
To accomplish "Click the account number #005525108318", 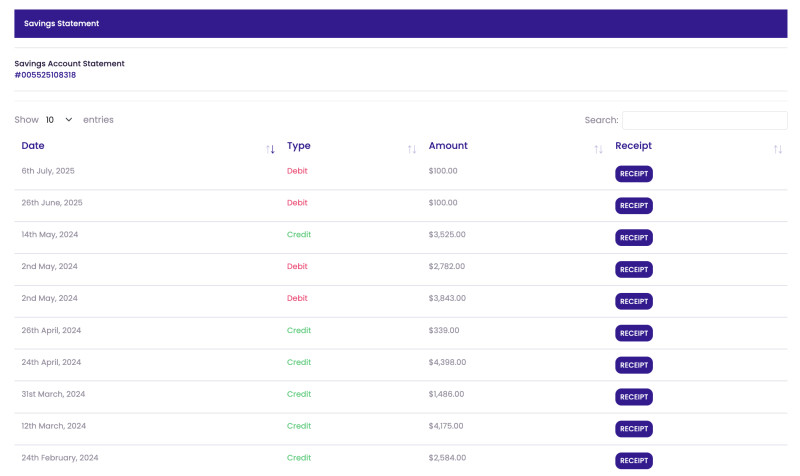I will [x=45, y=75].
